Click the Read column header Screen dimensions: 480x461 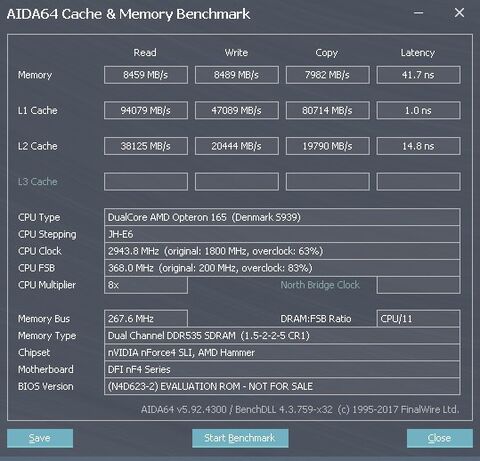click(145, 52)
